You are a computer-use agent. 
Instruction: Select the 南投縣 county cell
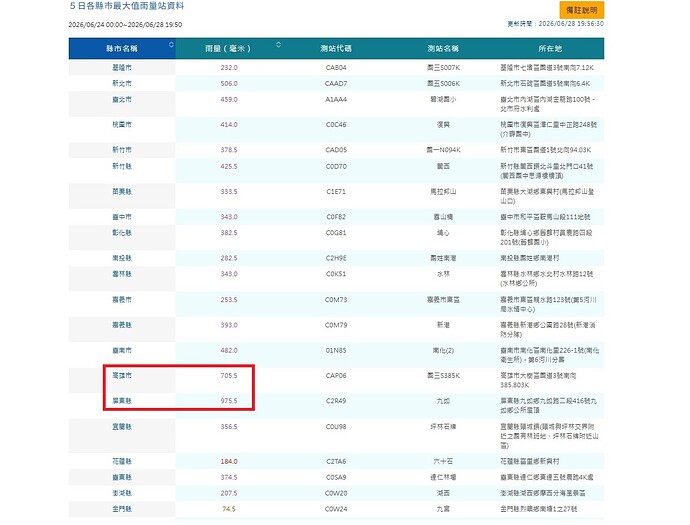coord(122,258)
